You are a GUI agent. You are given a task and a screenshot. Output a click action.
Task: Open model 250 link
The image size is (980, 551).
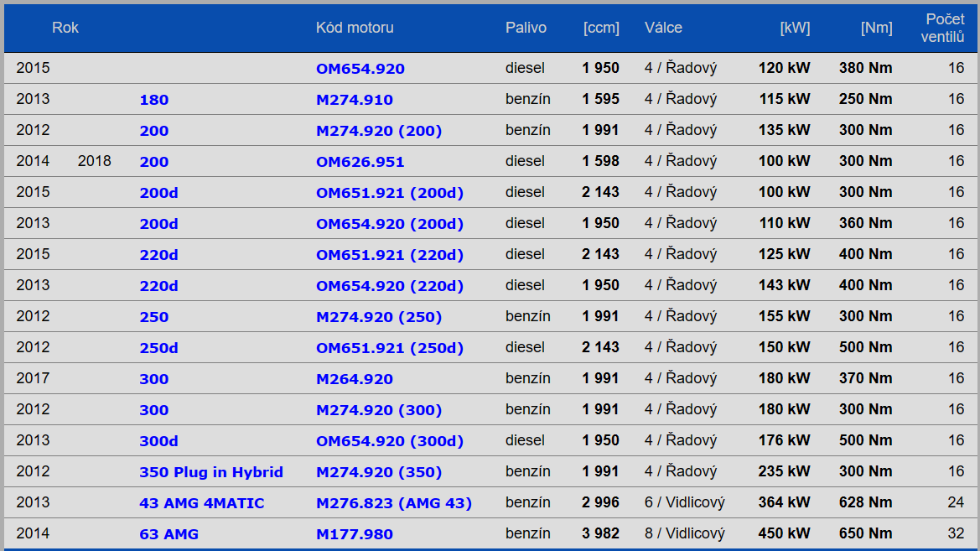[x=153, y=317]
